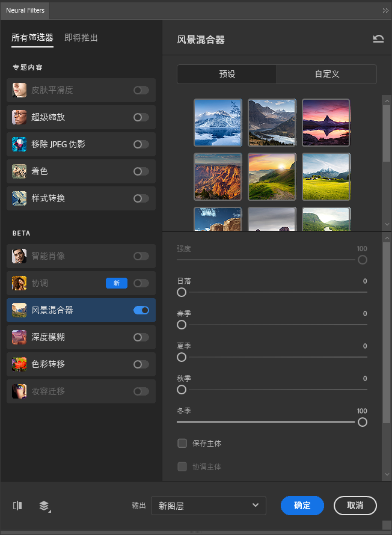Click the 着色 filter icon

19,171
